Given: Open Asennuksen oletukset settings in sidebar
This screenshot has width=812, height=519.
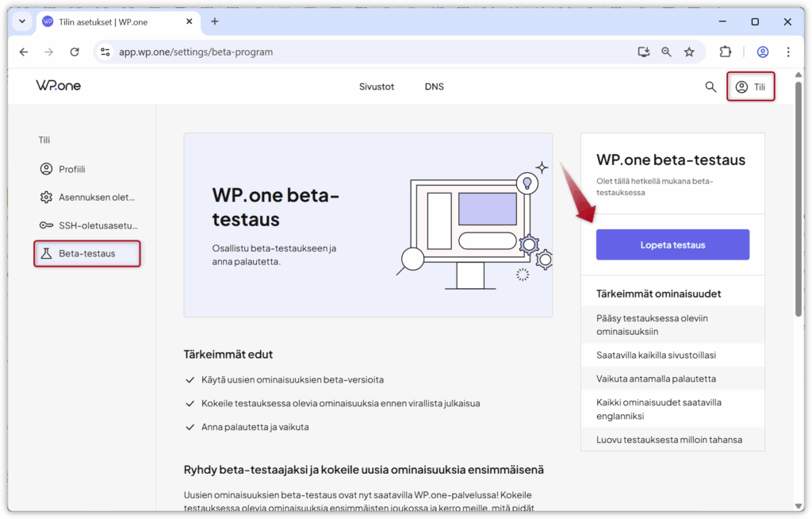Looking at the screenshot, I should coord(87,197).
